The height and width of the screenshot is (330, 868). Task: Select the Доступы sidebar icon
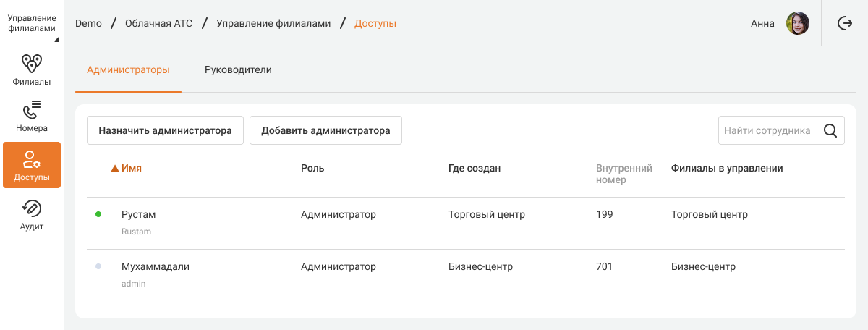[x=32, y=159]
